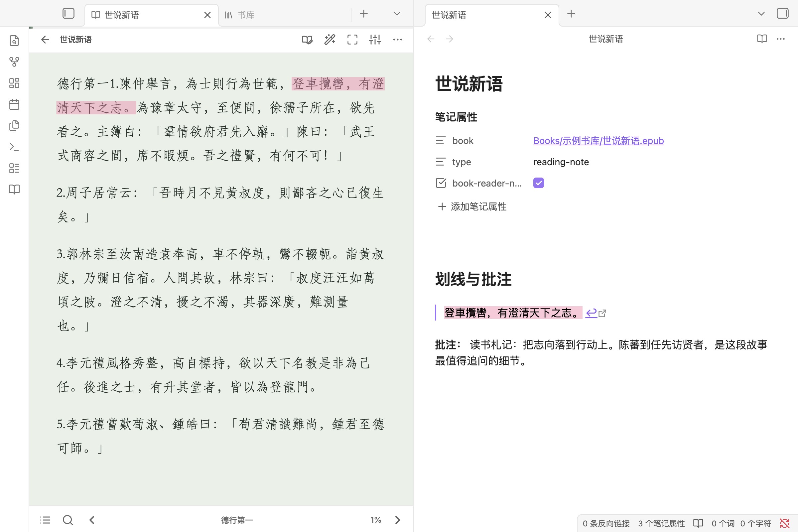
Task: Click the 0 个字符 character count
Action: click(755, 523)
